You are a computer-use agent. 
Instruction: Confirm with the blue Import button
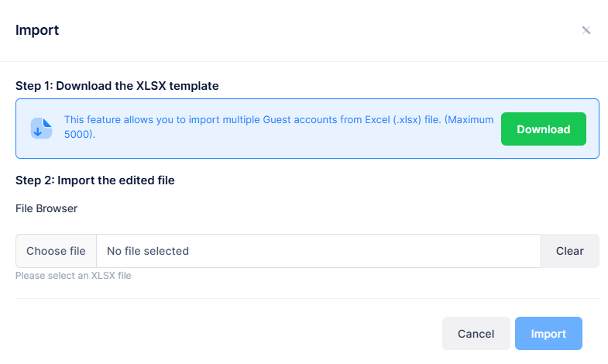click(x=548, y=334)
